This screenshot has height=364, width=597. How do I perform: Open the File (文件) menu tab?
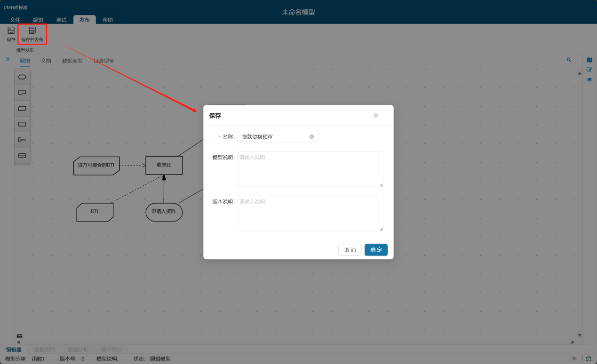[x=15, y=20]
